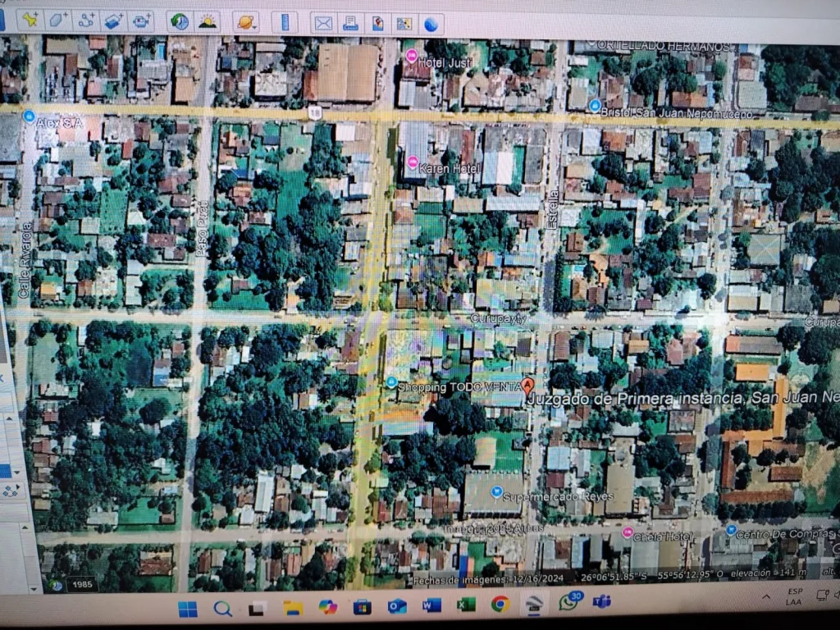This screenshot has width=840, height=630.
Task: Click the Karen Hotel pink marker
Action: tap(413, 162)
